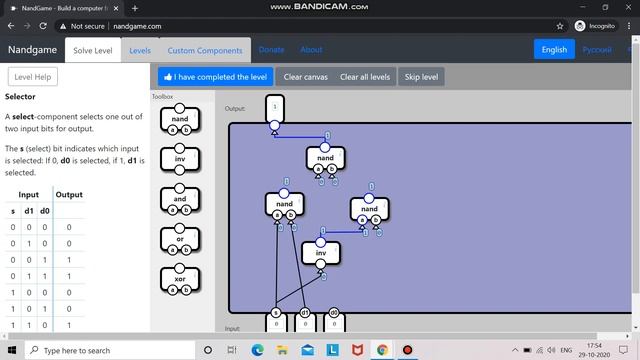
Task: Open the Donate link
Action: pos(271,50)
